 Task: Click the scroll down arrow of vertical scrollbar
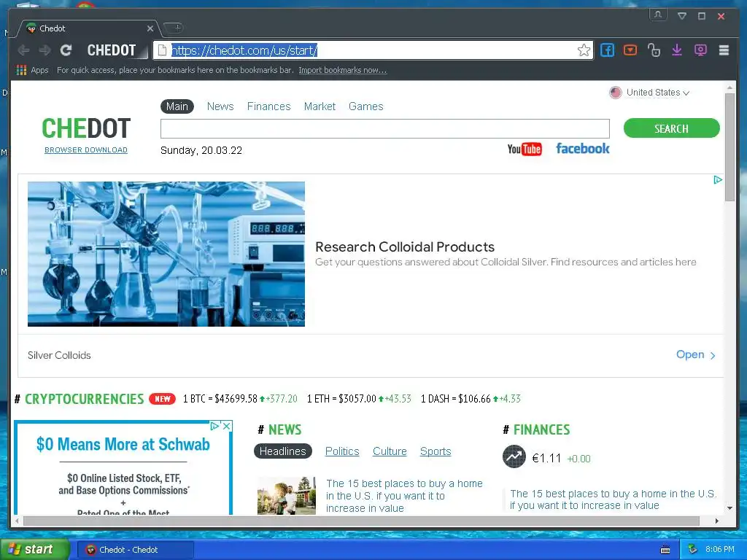[x=729, y=508]
